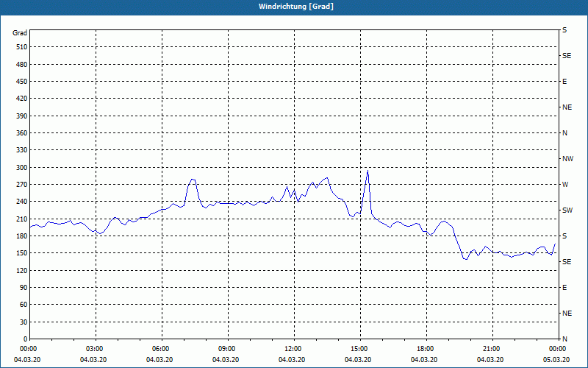Click the 00:00 label above 05.03.20
Image resolution: width=588 pixels, height=368 pixels.
(558, 349)
